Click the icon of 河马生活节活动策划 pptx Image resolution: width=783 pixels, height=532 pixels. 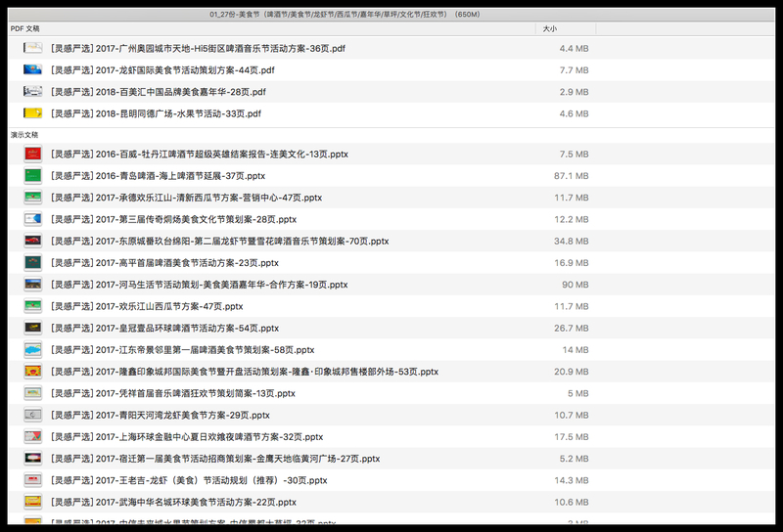click(33, 285)
